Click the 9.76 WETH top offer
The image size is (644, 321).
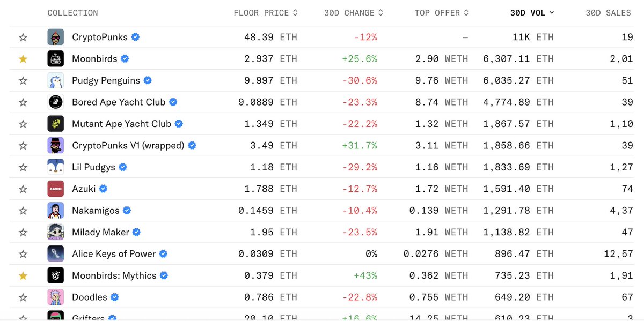point(441,80)
